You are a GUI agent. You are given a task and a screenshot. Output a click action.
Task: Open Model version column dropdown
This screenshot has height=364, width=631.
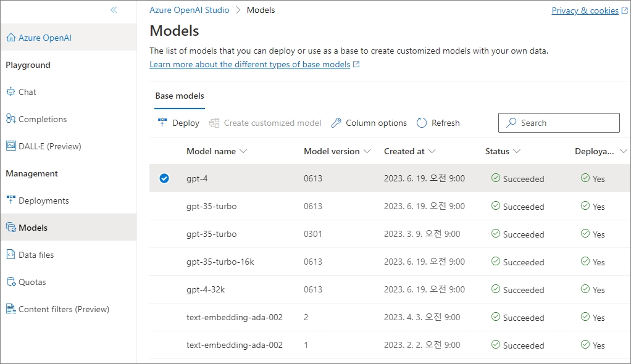pyautogui.click(x=367, y=151)
